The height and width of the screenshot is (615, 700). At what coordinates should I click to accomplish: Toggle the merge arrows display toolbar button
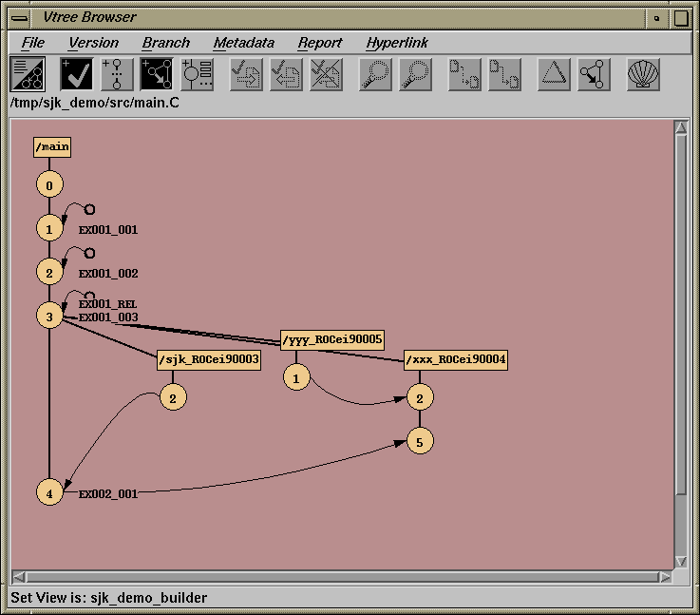(157, 74)
